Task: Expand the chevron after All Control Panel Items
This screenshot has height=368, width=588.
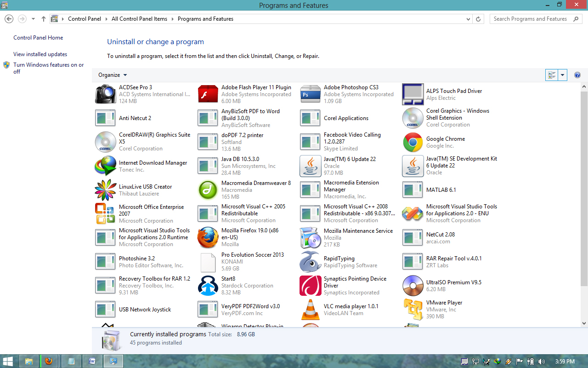Action: [173, 19]
